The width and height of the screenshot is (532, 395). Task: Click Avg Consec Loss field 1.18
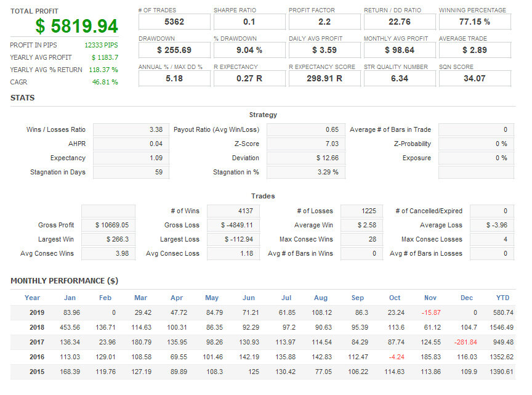tap(233, 254)
